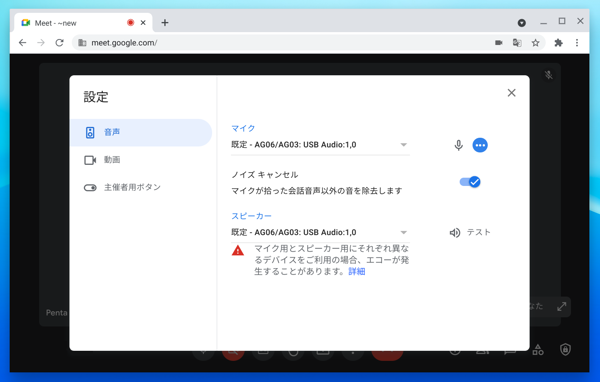Open the 主催者用ボタン host controls tab
The width and height of the screenshot is (600, 382).
(141, 188)
